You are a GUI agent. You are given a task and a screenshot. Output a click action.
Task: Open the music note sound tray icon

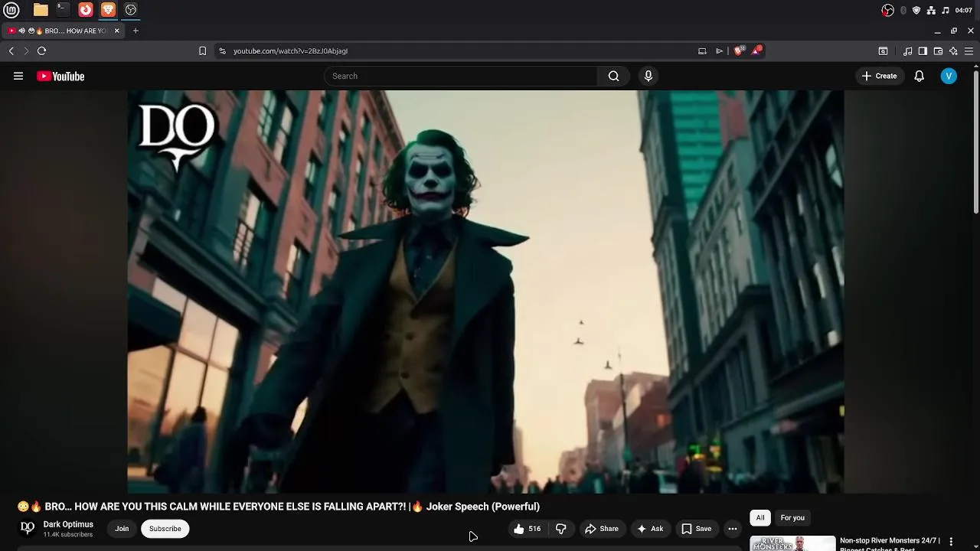click(946, 10)
